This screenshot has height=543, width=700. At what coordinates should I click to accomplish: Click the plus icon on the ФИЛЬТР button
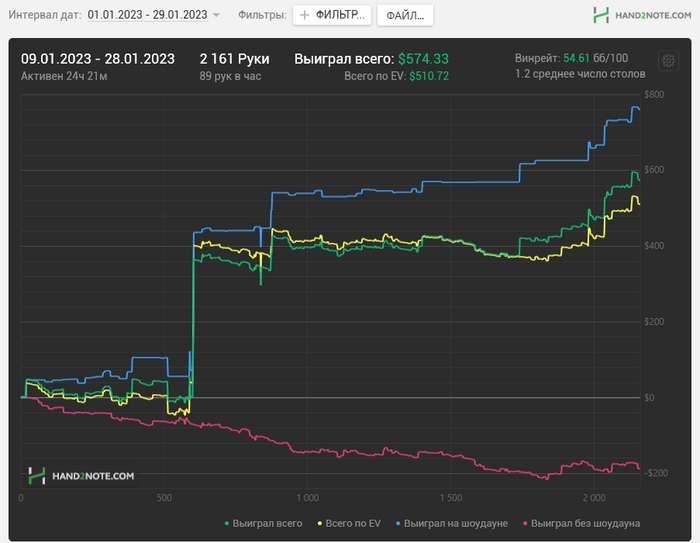click(x=304, y=15)
